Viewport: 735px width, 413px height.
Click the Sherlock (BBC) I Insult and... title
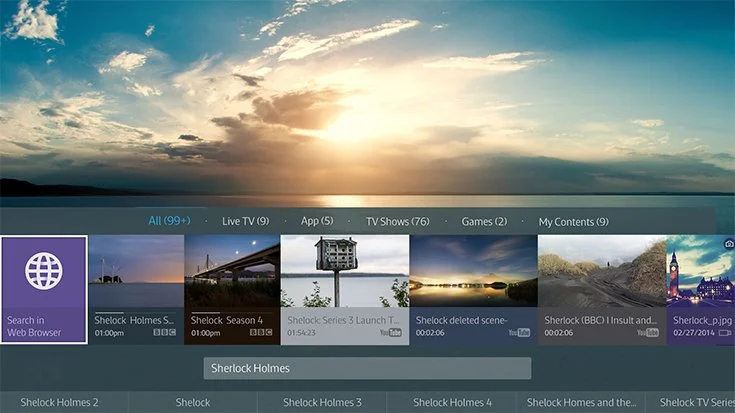[600, 320]
